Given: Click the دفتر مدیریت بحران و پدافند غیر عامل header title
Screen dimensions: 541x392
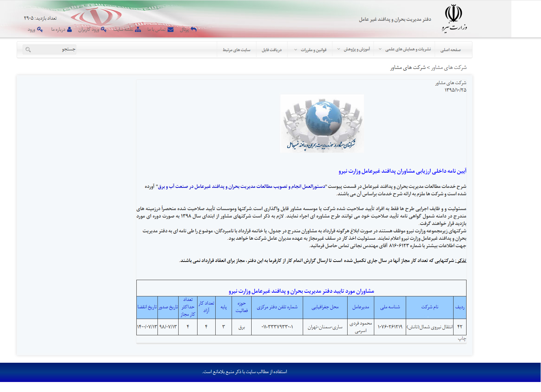Looking at the screenshot, I should tap(395, 19).
